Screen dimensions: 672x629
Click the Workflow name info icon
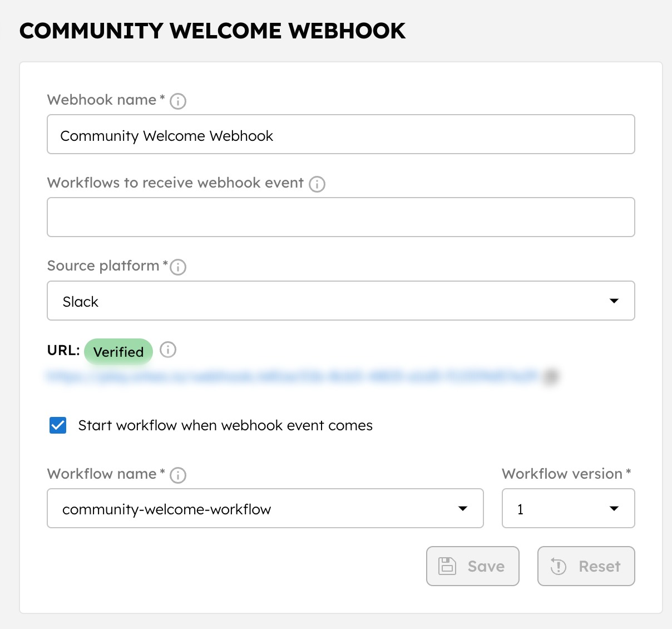(177, 475)
